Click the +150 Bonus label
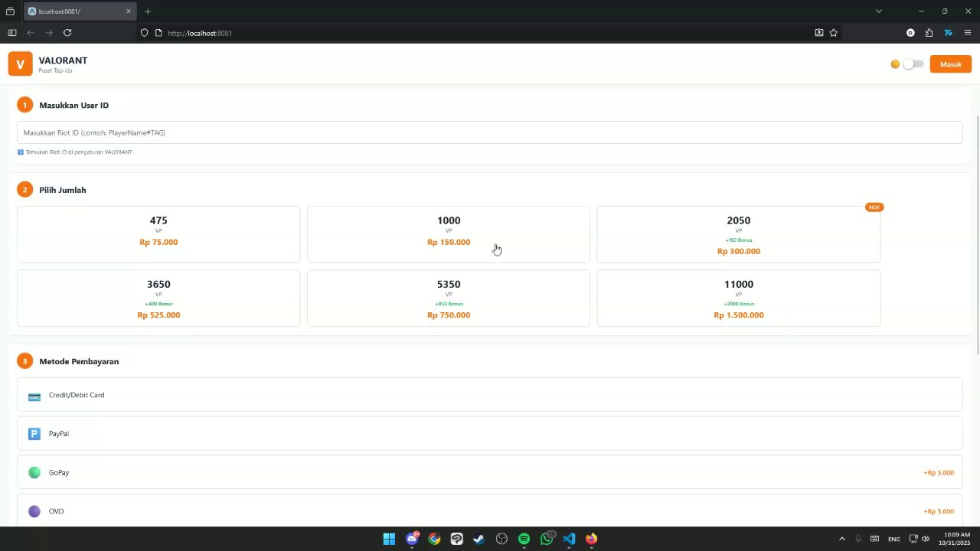Screen dimensions: 980x551 pyautogui.click(x=739, y=240)
